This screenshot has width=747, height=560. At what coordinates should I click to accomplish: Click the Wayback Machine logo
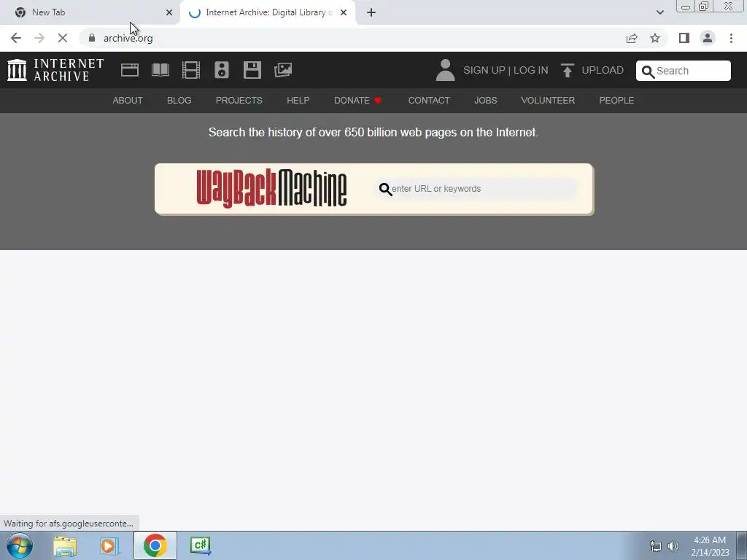point(271,189)
